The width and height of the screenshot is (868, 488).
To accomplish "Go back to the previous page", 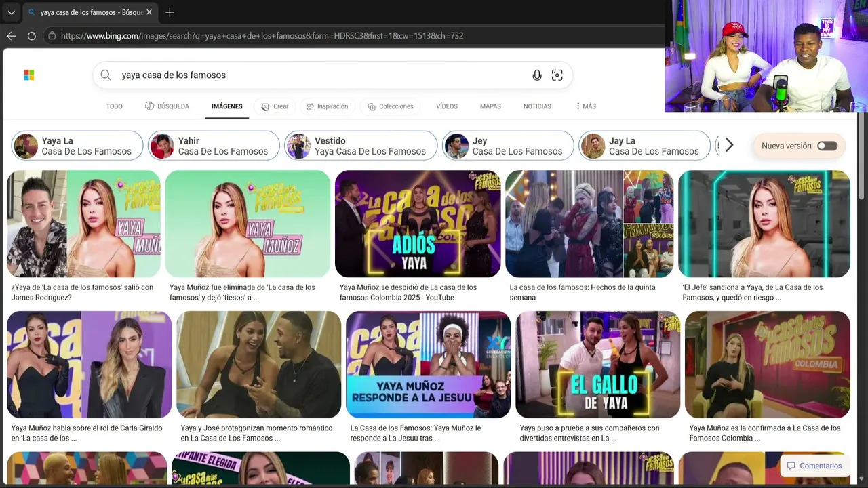I will pyautogui.click(x=12, y=36).
